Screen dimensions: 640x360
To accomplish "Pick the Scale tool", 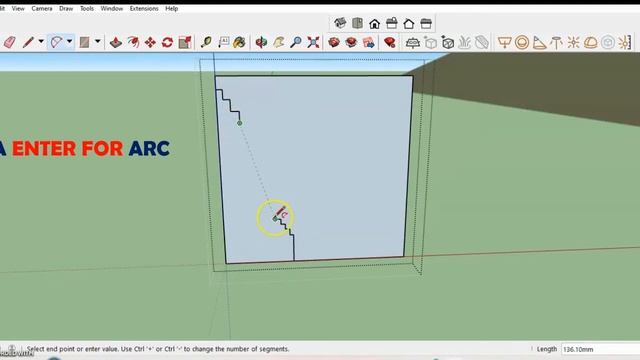I will click(x=185, y=42).
